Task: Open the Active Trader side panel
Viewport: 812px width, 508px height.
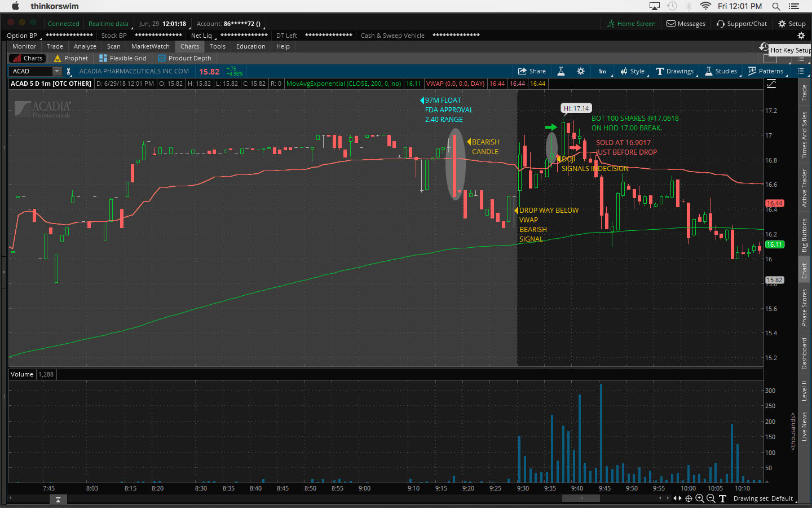Action: [804, 188]
